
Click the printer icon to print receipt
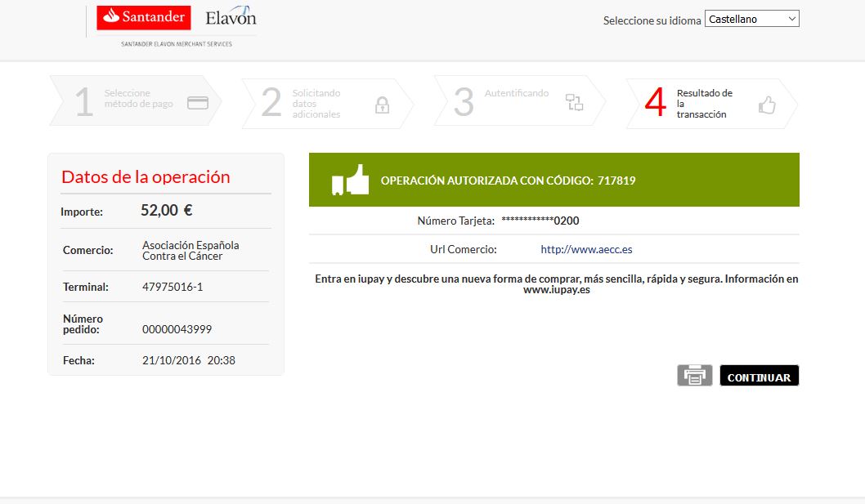pyautogui.click(x=695, y=375)
